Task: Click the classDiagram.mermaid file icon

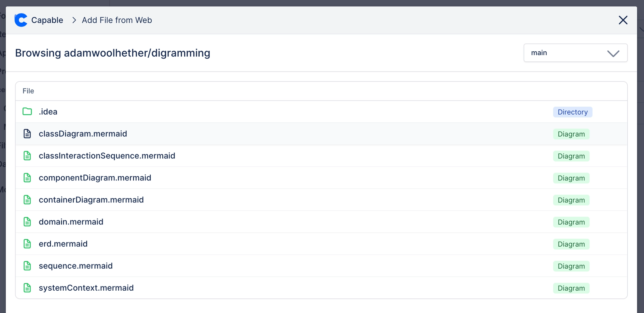Action: (27, 134)
